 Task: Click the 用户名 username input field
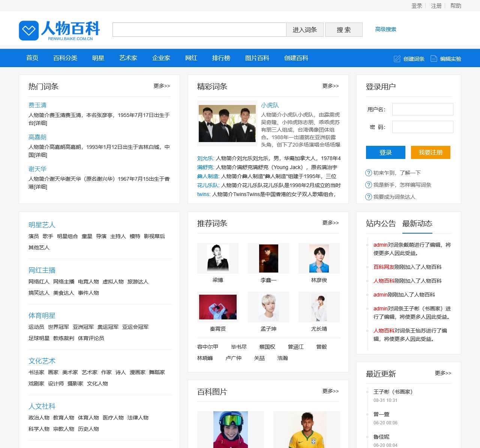pos(422,109)
